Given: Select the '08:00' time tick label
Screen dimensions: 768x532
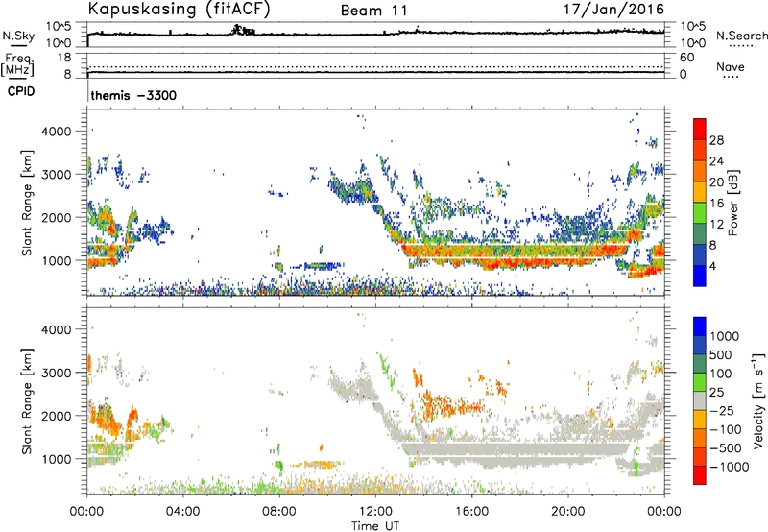Looking at the screenshot, I should (279, 512).
